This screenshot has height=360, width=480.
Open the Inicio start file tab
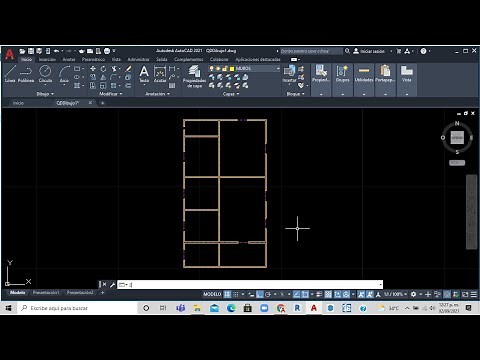[18, 103]
